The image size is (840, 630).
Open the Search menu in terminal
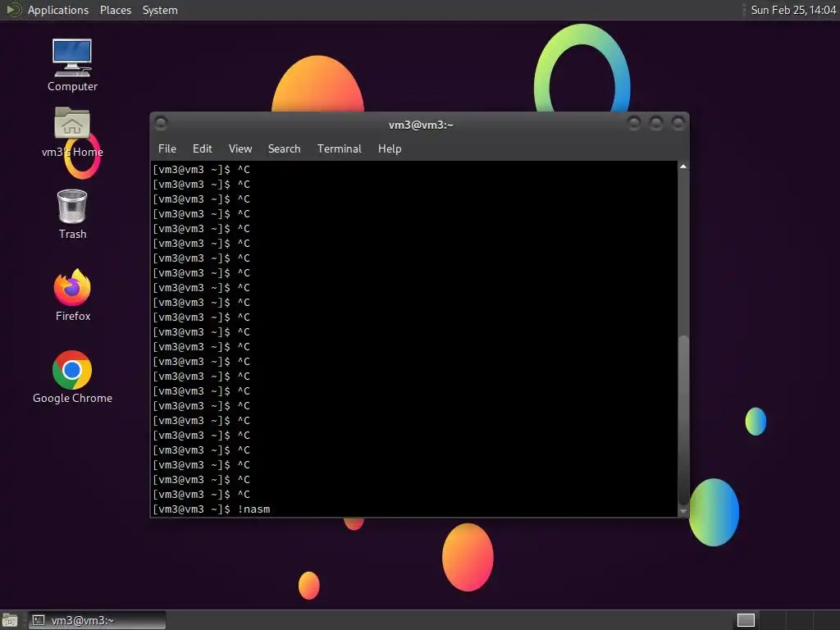pos(284,149)
